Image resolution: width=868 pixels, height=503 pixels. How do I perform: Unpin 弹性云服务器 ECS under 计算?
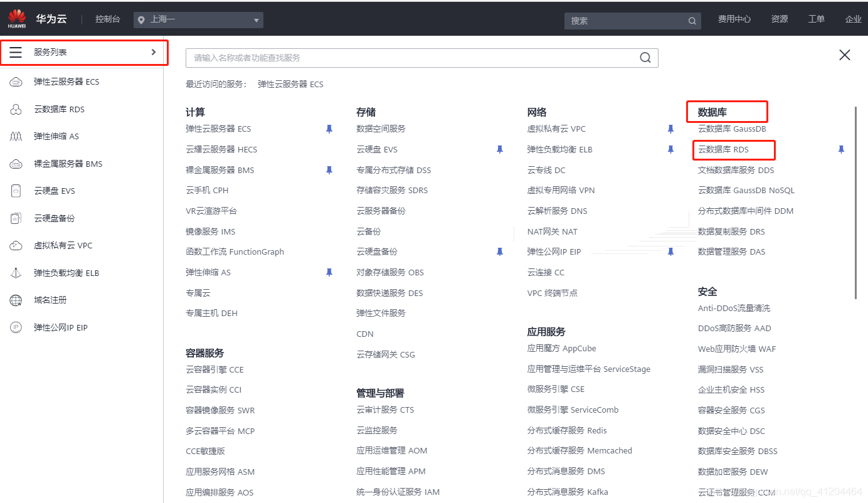click(x=329, y=129)
